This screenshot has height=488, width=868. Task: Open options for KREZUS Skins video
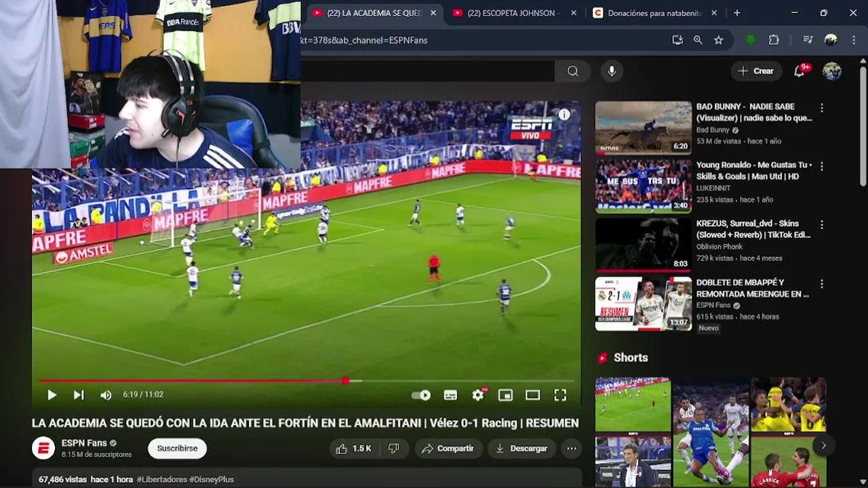(x=822, y=225)
